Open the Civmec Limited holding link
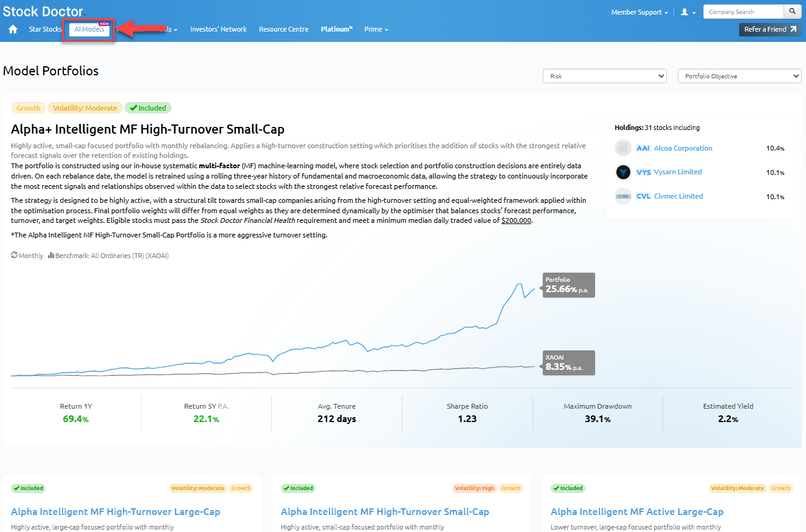This screenshot has height=532, width=806. (x=678, y=196)
